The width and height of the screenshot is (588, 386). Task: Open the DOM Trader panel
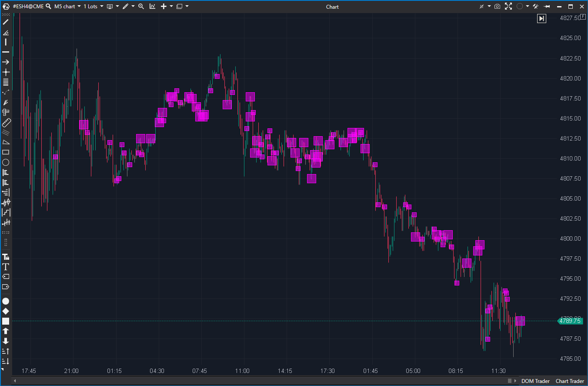point(535,381)
